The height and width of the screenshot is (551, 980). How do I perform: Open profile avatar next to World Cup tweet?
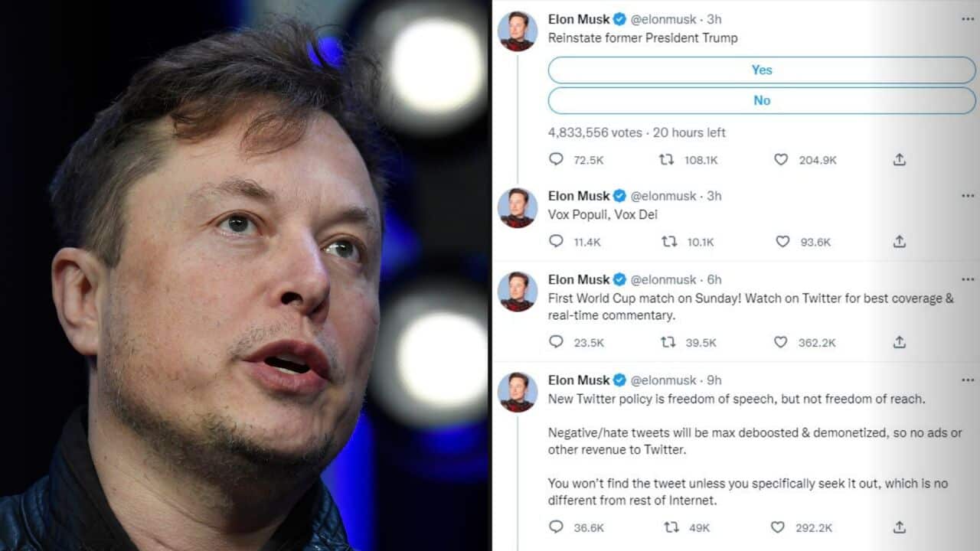(518, 292)
